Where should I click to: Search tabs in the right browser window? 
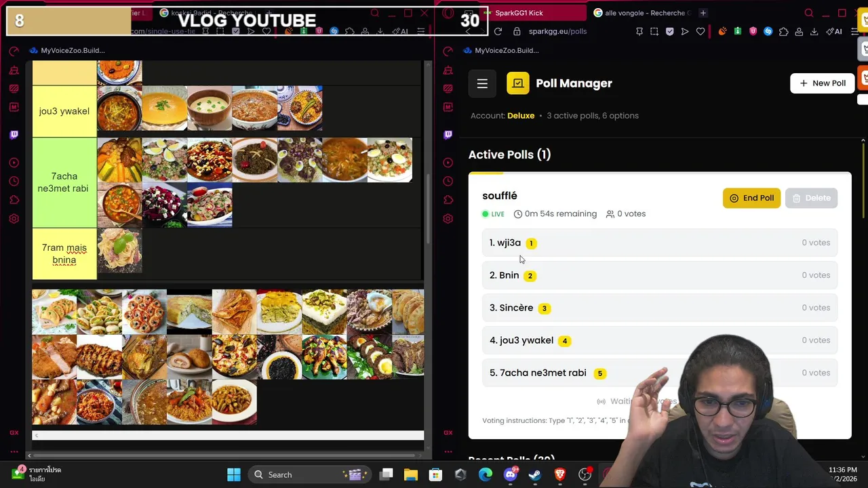pyautogui.click(x=809, y=13)
